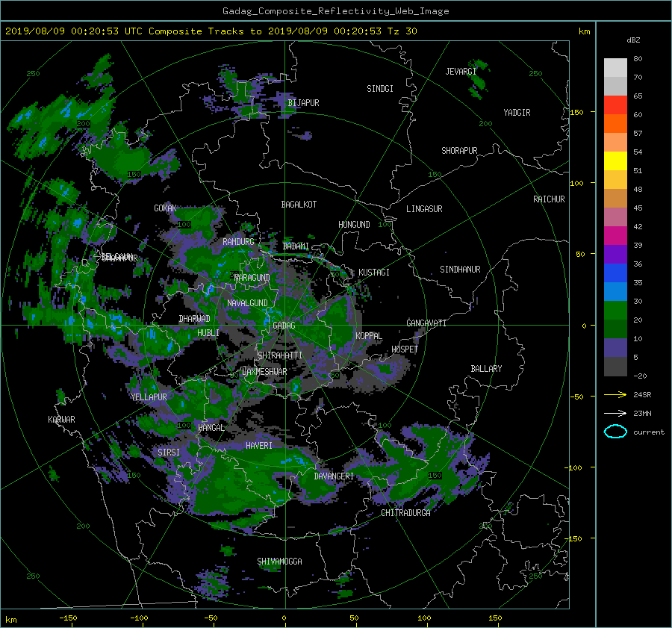
Task: Click the 'GADAG' radar center label
Action: click(x=284, y=326)
